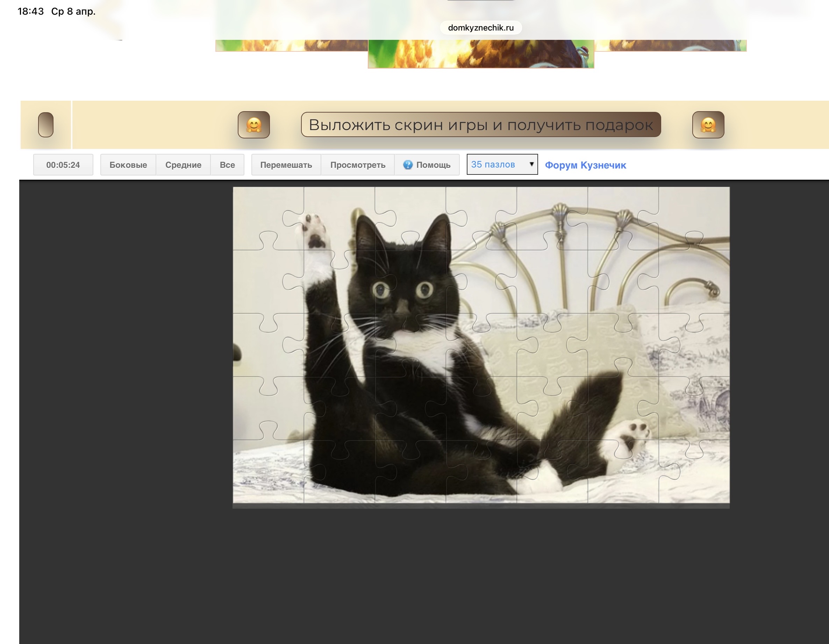Screen dimensions: 829x644
Task: Open the 35 пазлов dropdown arrow
Action: 531,164
